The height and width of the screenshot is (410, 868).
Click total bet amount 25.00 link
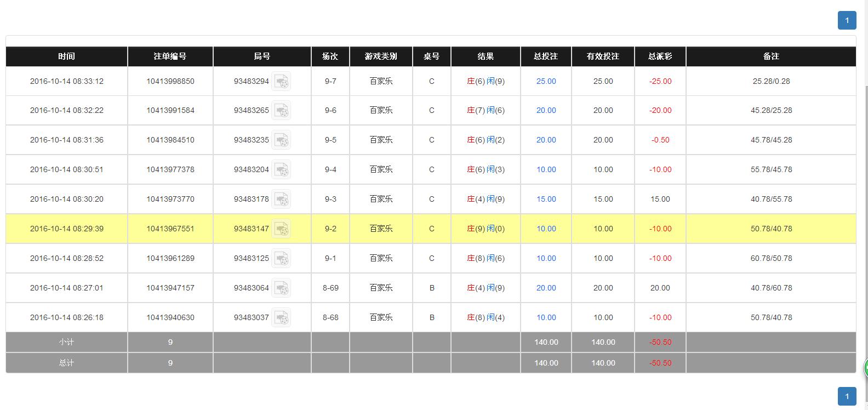click(x=546, y=81)
